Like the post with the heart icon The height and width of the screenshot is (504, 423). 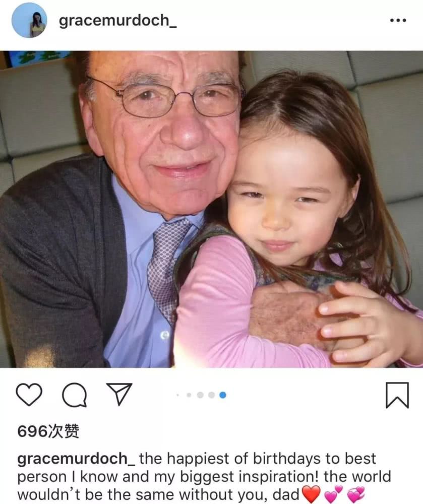tap(29, 395)
